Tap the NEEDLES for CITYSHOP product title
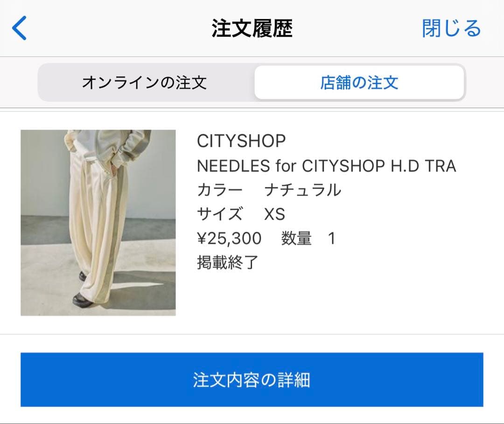 pos(326,166)
